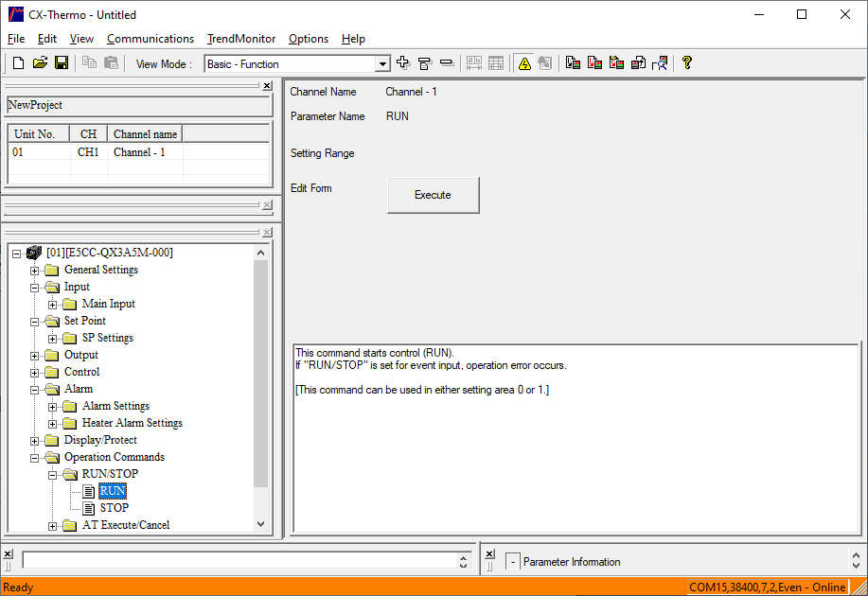The height and width of the screenshot is (596, 868).
Task: Click the third red transfer icon in toolbar
Action: 616,63
